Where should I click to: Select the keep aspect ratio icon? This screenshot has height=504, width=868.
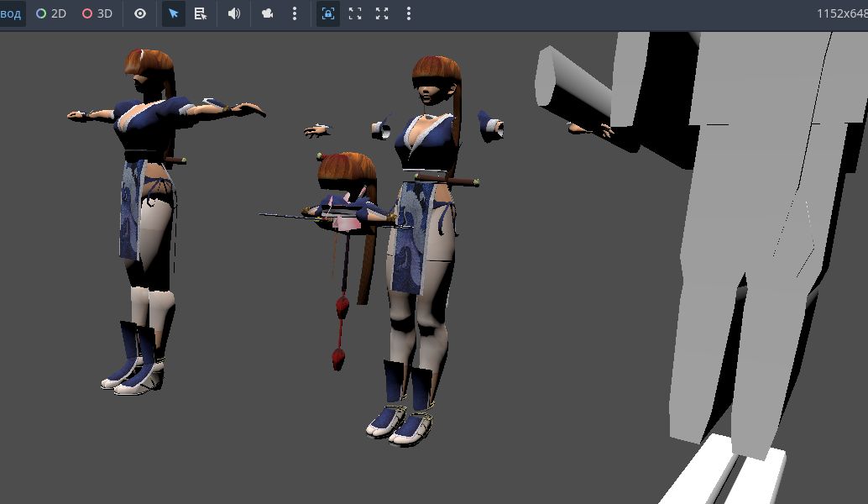pyautogui.click(x=355, y=13)
